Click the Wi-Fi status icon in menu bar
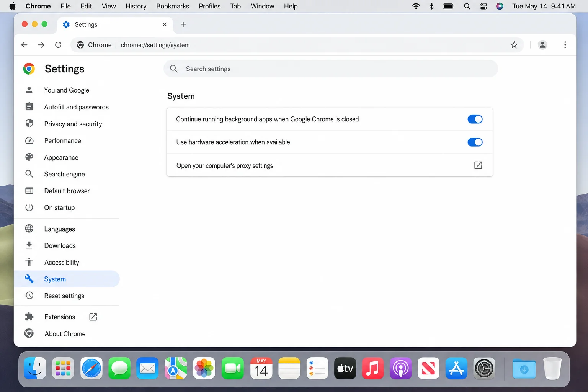The width and height of the screenshot is (588, 392). (x=416, y=6)
